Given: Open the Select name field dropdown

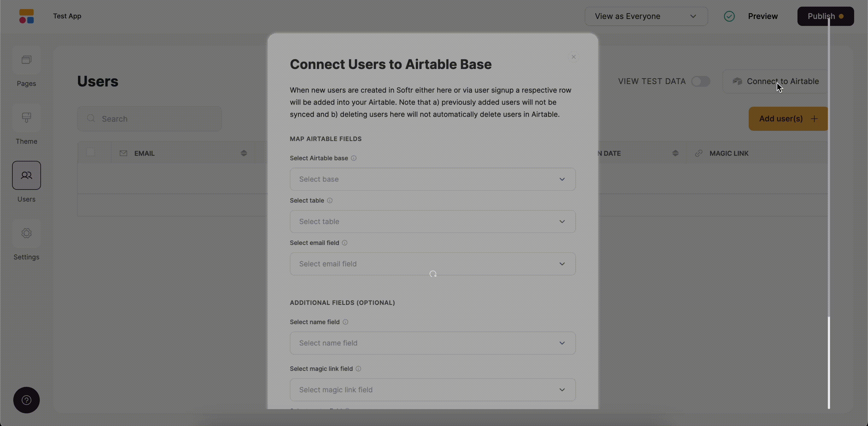Looking at the screenshot, I should (x=432, y=343).
